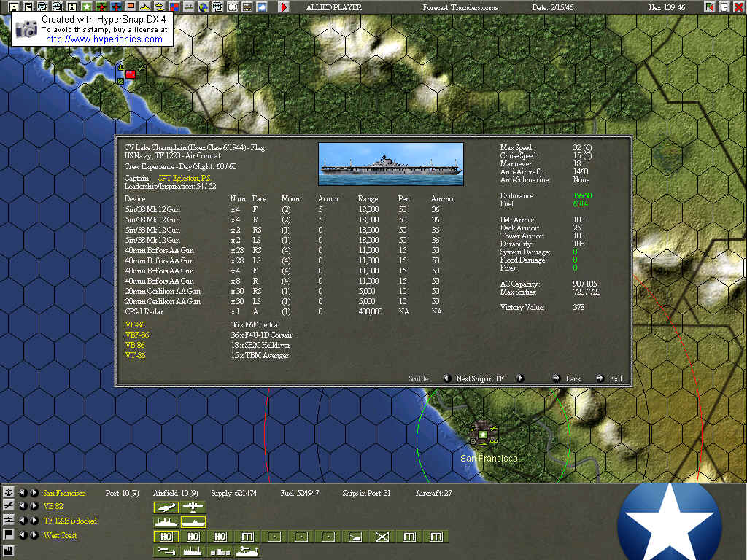747x560 pixels.
Task: Select the highlighted carrier silhouette button
Action: (x=193, y=521)
